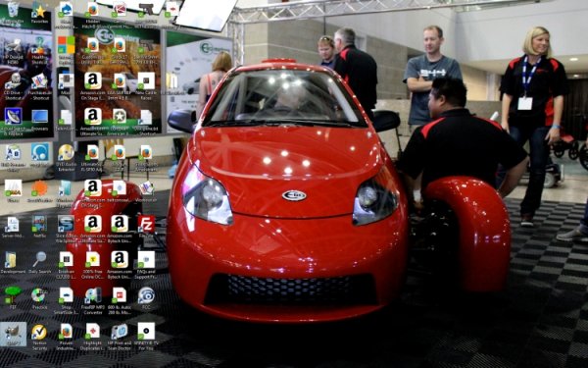Launch Actual Search & Replace

tap(13, 122)
